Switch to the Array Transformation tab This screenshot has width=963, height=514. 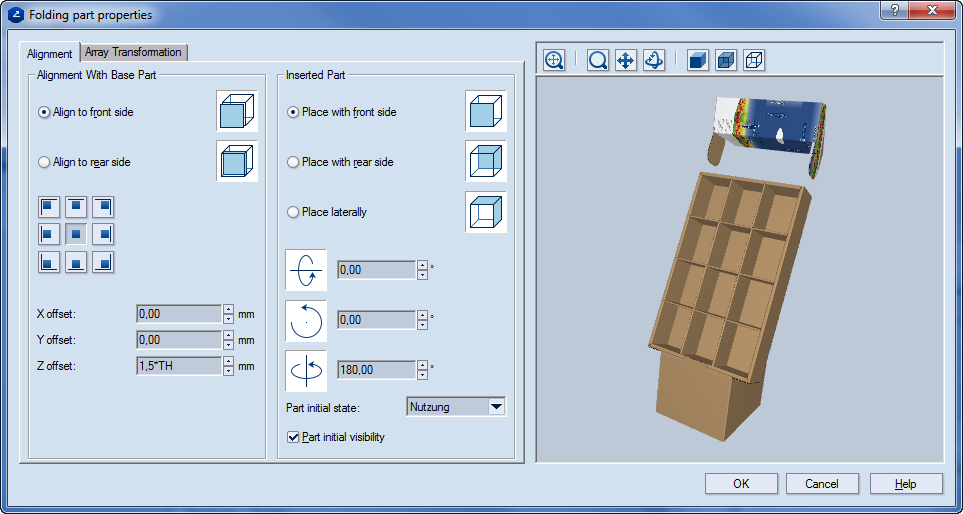pyautogui.click(x=133, y=52)
